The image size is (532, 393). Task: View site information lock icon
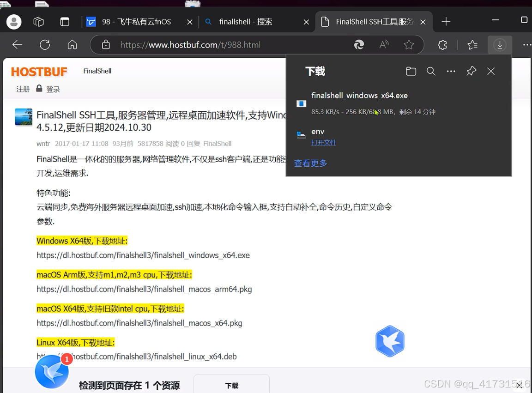coord(106,45)
